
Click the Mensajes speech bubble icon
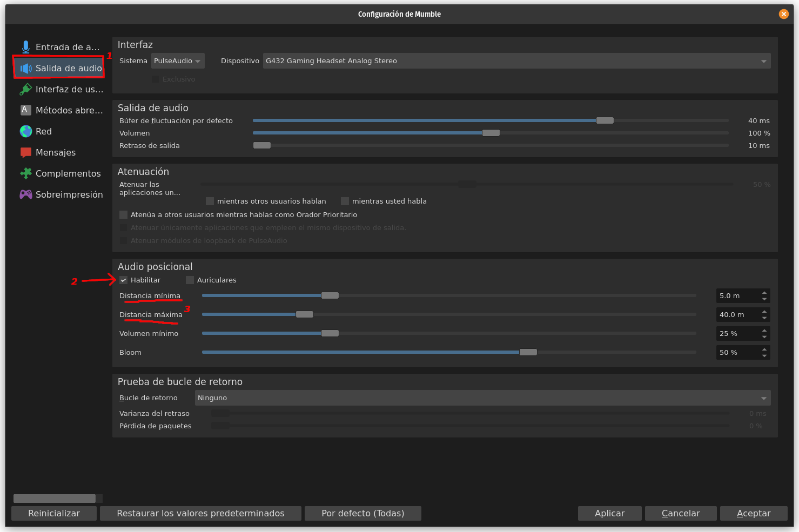25,152
